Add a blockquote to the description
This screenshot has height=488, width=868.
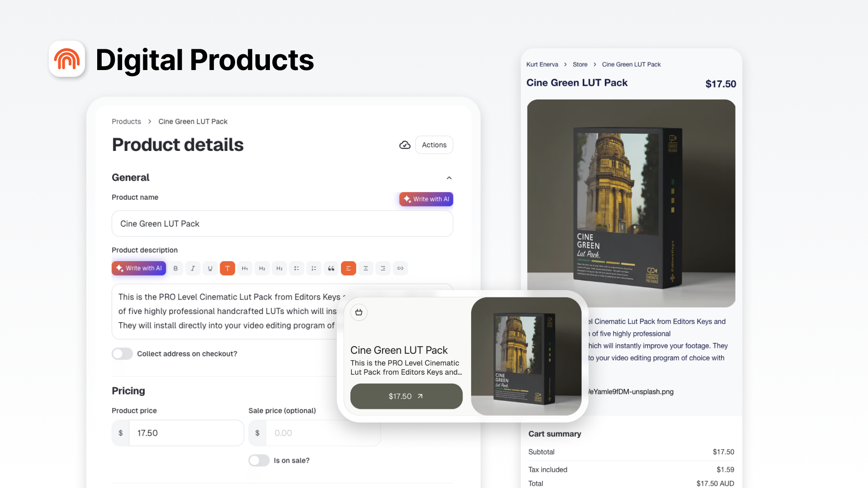click(331, 268)
